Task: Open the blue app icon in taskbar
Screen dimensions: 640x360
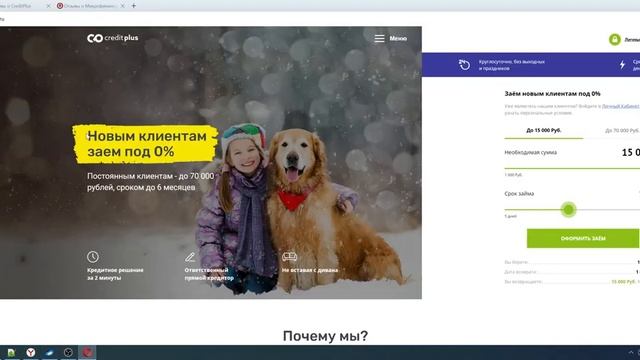Action: pos(49,353)
